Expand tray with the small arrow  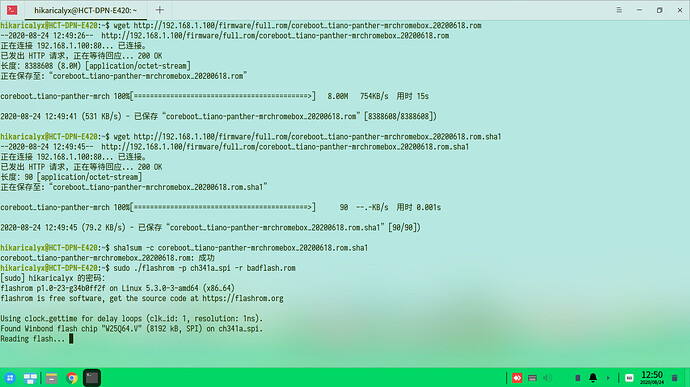[x=608, y=378]
